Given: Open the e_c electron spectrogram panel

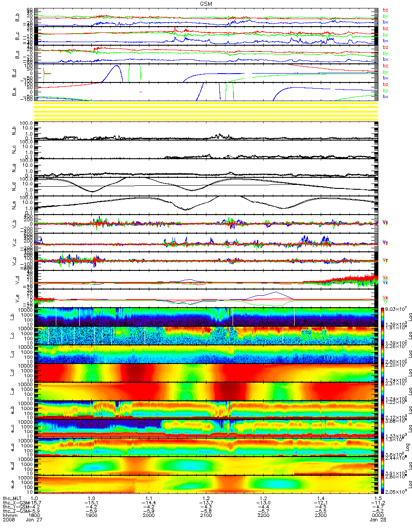Looking at the screenshot, I should click(206, 429).
